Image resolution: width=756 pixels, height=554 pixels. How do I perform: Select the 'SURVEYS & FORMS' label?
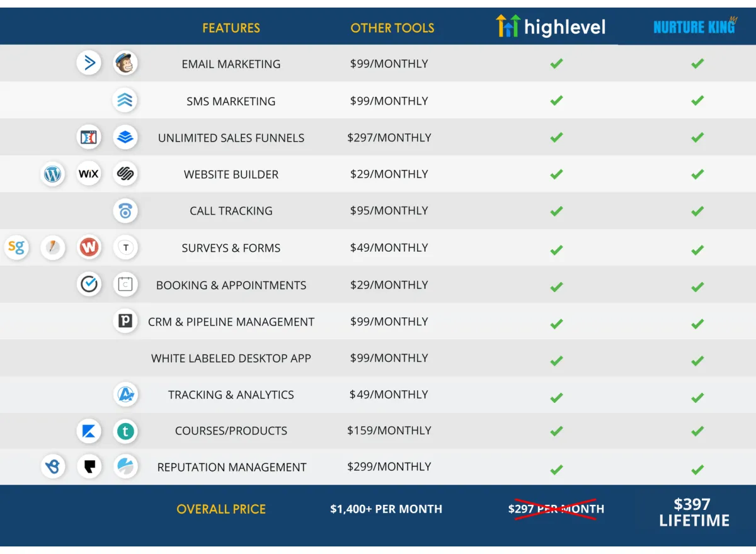click(x=231, y=247)
